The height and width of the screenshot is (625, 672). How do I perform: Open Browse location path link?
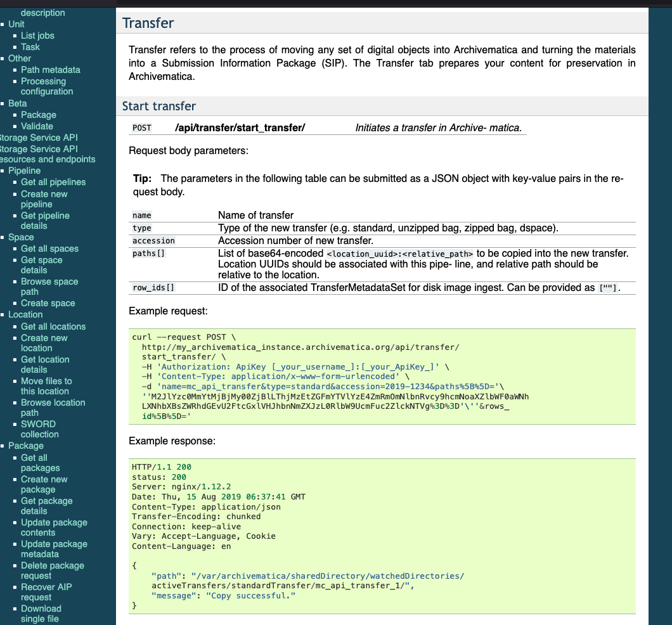click(x=53, y=408)
